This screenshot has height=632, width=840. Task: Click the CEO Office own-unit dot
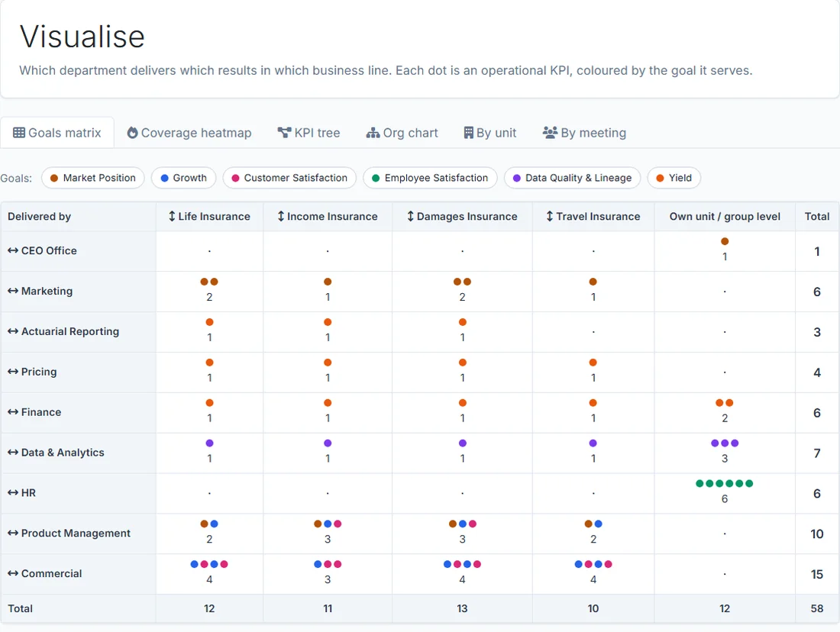pyautogui.click(x=725, y=241)
